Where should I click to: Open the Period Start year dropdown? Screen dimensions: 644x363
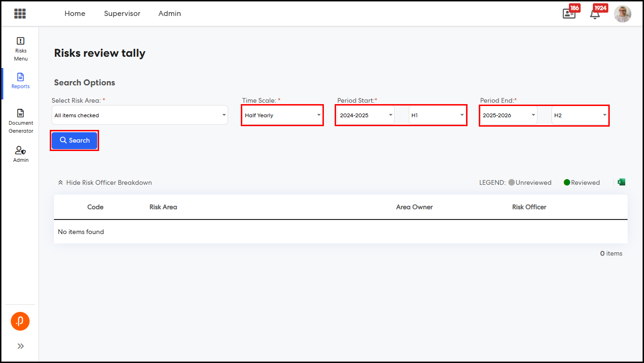(x=366, y=115)
